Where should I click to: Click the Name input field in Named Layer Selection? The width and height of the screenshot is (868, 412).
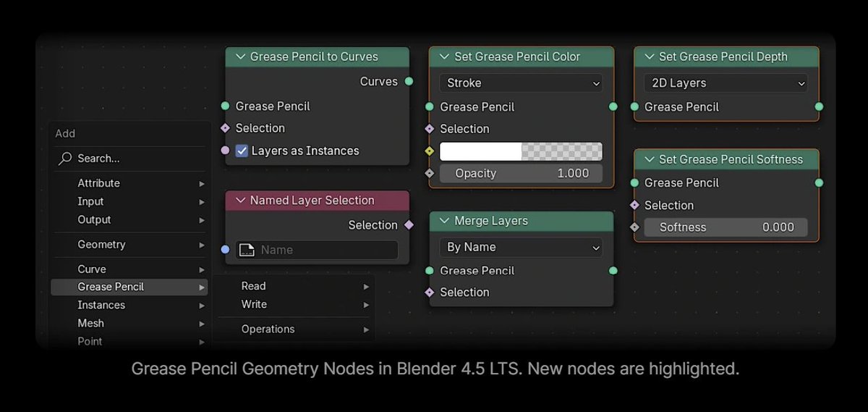click(x=317, y=250)
